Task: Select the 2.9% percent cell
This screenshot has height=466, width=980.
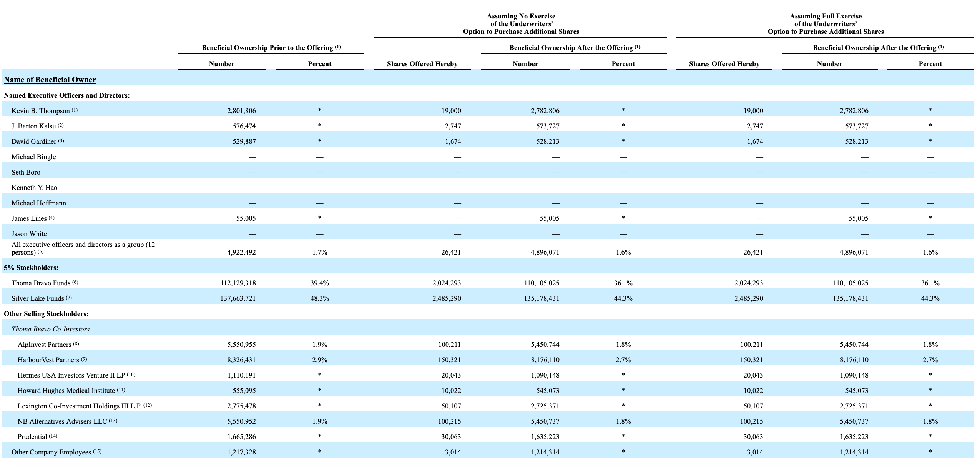Action: pos(320,360)
